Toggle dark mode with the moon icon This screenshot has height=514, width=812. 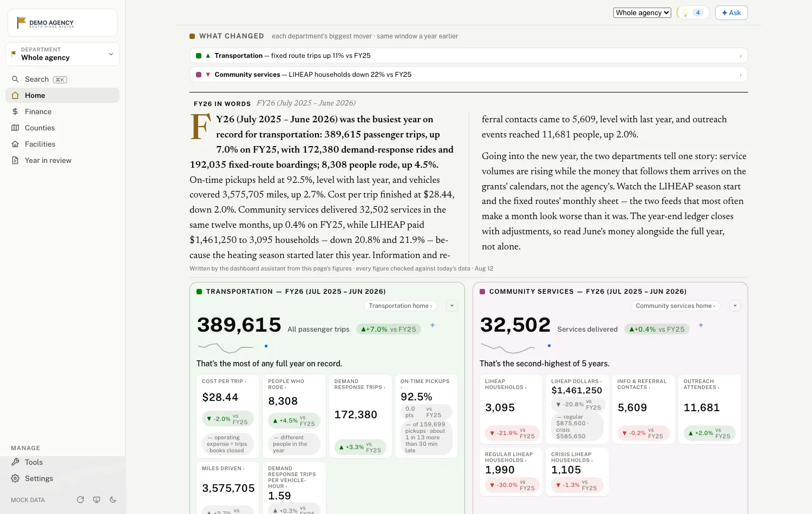click(x=113, y=500)
